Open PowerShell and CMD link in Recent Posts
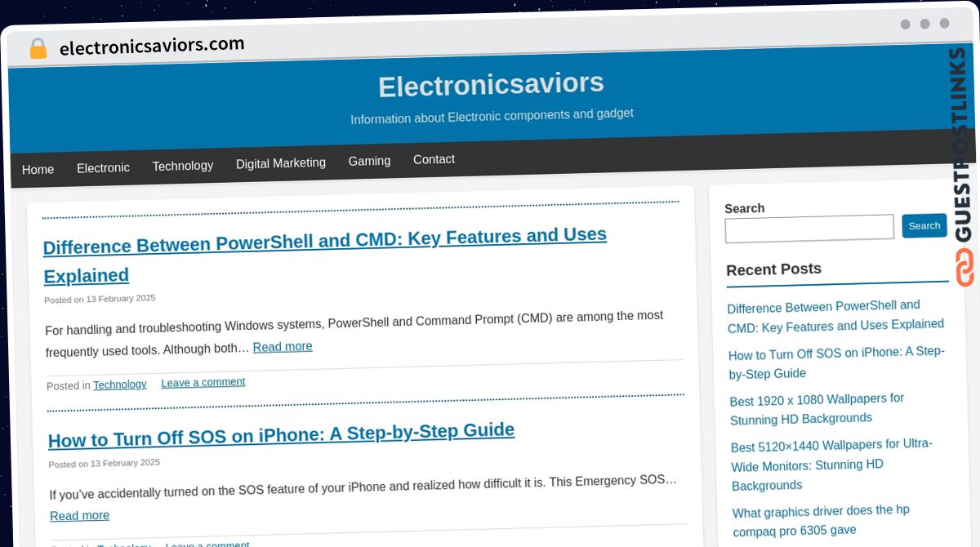 coord(835,316)
